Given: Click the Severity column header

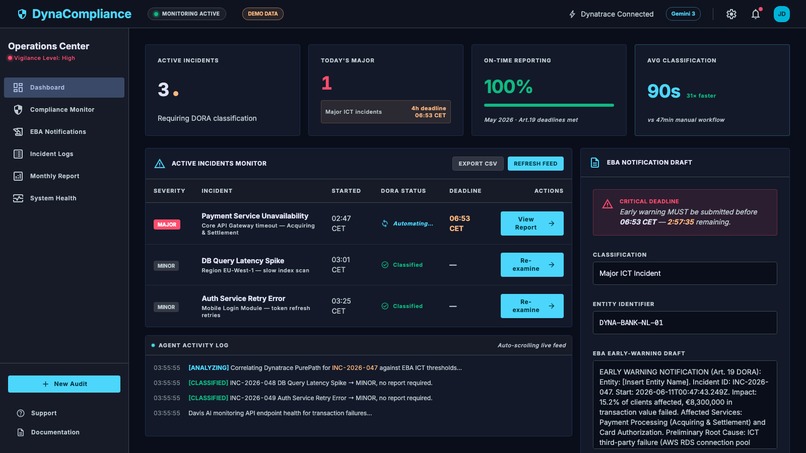Looking at the screenshot, I should pyautogui.click(x=169, y=191).
